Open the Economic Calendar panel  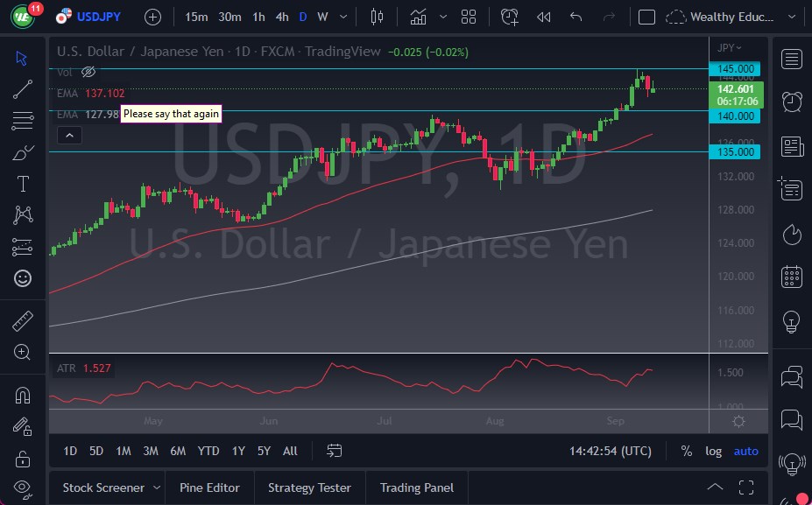pos(791,276)
